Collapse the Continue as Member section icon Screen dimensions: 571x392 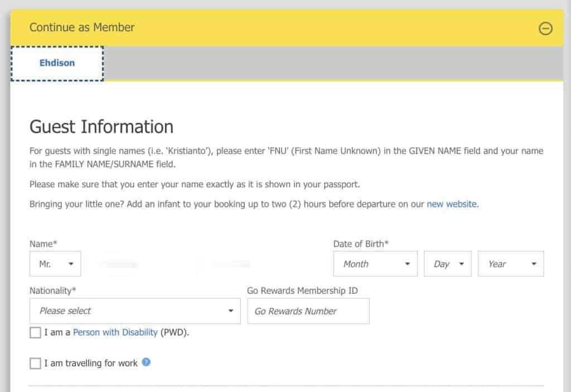pos(546,28)
